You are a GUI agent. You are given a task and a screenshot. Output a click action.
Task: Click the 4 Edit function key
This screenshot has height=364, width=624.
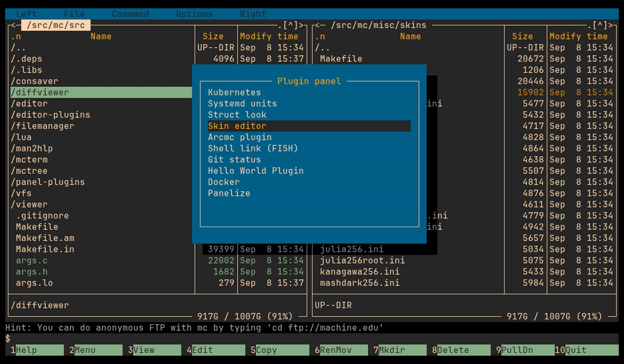pyautogui.click(x=216, y=350)
